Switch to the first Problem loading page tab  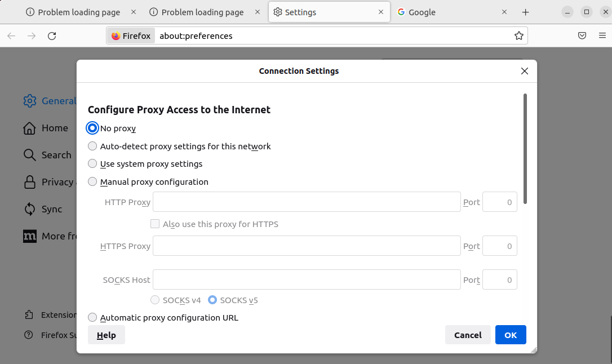79,12
